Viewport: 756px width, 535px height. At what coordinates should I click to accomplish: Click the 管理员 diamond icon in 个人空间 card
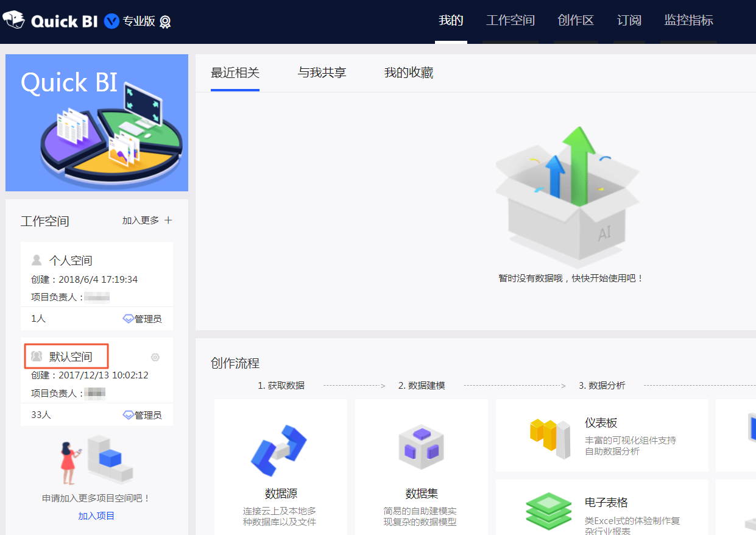pos(128,319)
